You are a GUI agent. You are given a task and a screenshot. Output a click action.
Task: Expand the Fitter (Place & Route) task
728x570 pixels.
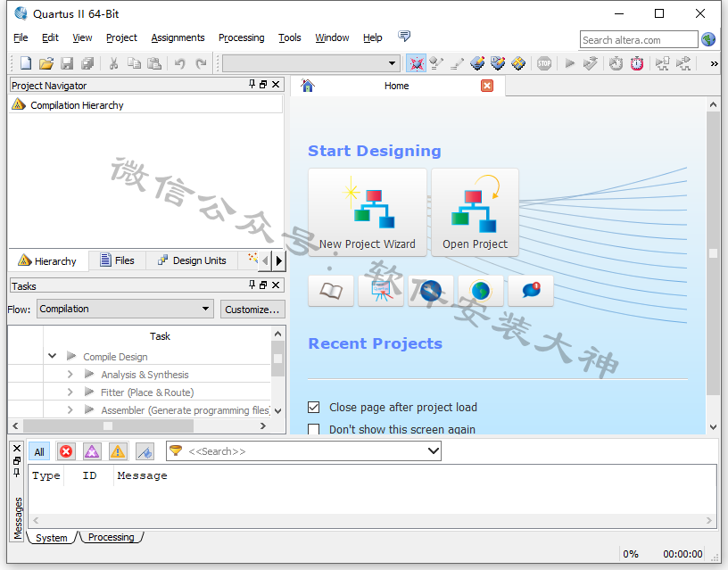point(70,392)
